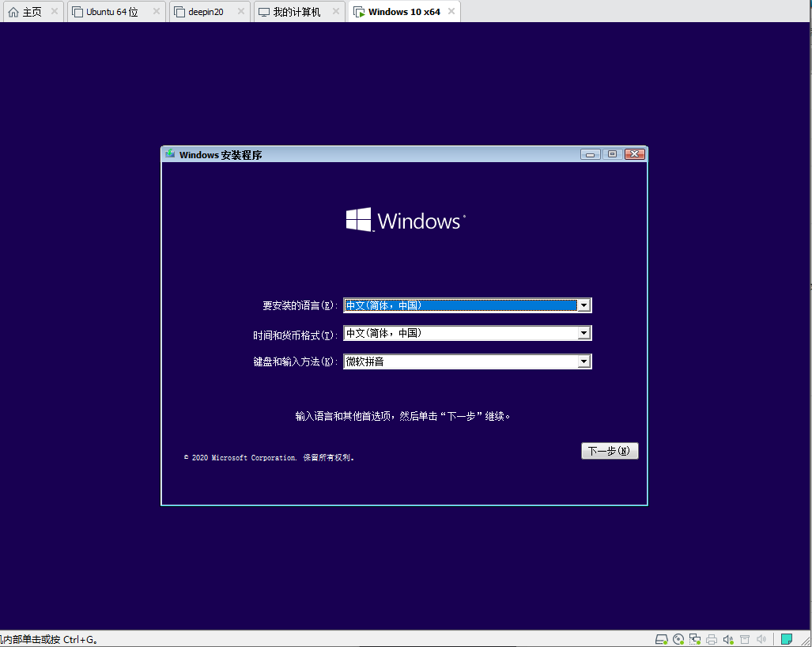Click the 微软拼音 keyboard combo box
The width and height of the screenshot is (812, 647).
point(467,361)
